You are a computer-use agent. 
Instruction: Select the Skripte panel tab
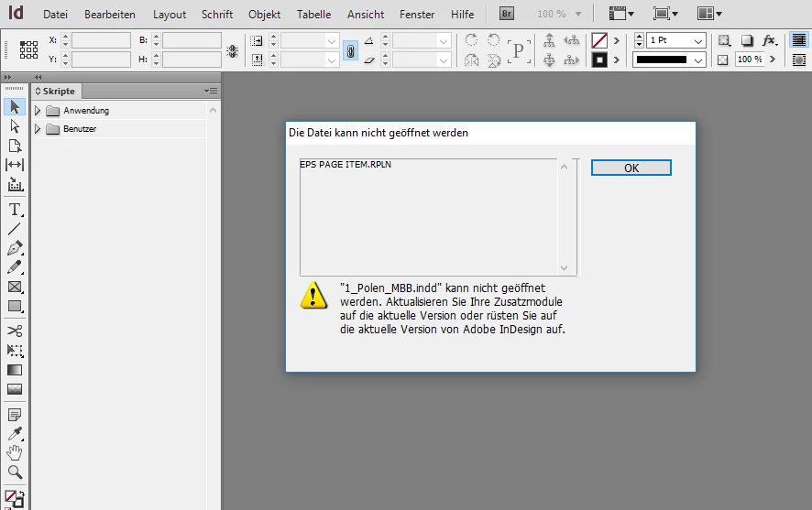55,91
